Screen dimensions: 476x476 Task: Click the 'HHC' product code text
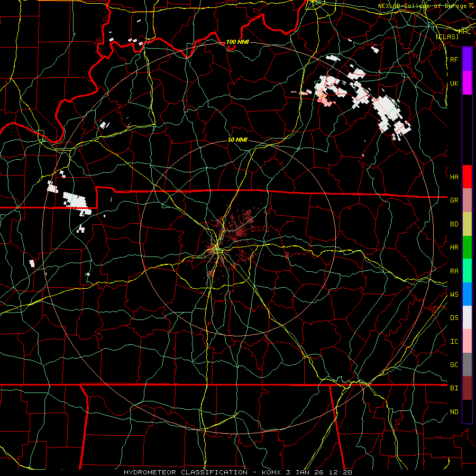(465, 32)
